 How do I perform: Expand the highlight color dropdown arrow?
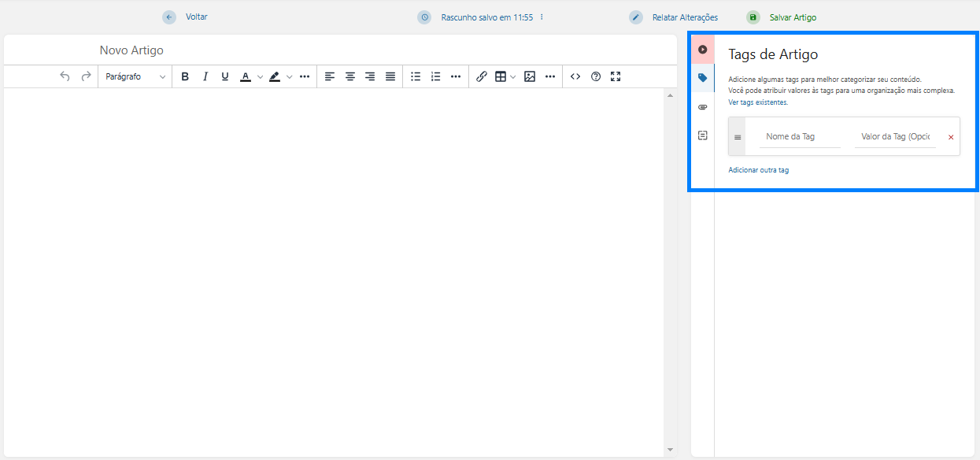290,77
